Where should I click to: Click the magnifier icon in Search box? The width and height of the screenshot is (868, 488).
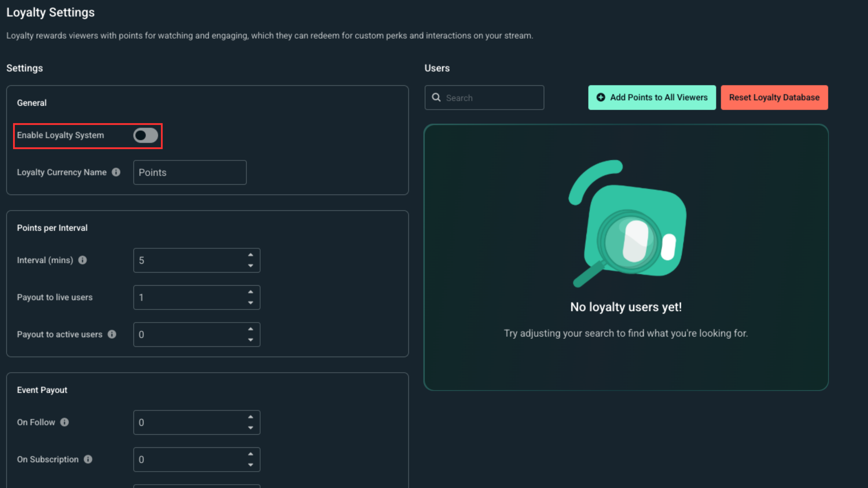(x=436, y=97)
